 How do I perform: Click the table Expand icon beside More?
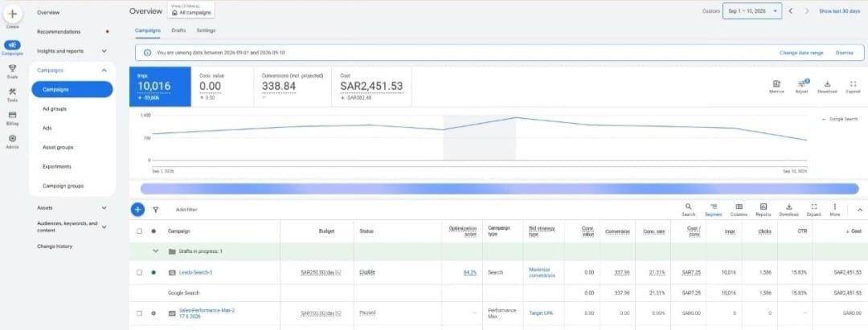point(813,206)
